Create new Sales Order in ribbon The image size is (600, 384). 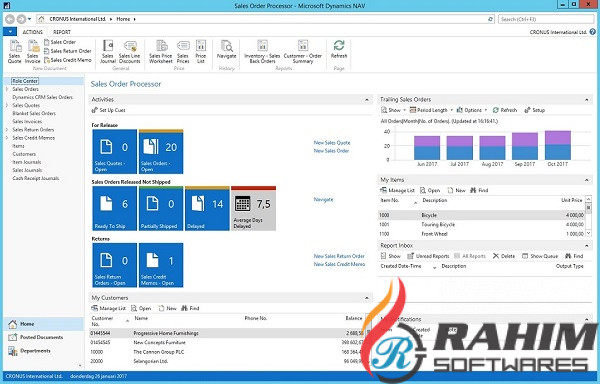(x=60, y=42)
